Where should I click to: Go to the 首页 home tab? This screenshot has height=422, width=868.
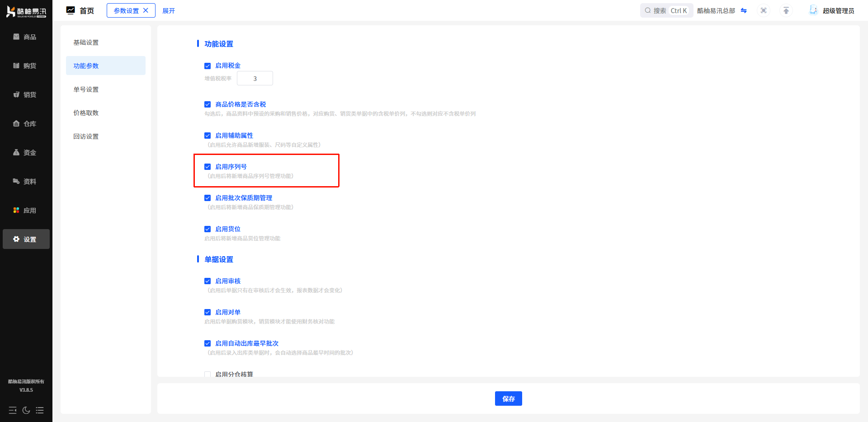pos(80,10)
